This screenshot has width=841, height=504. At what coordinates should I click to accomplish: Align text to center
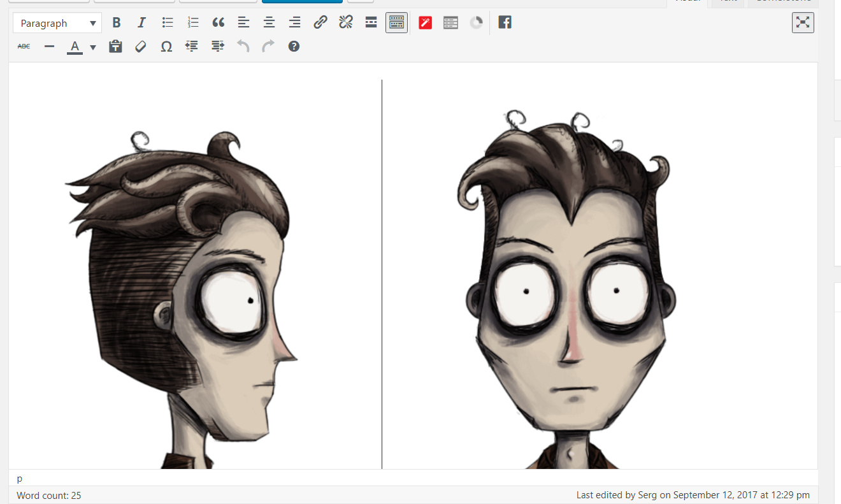tap(270, 23)
